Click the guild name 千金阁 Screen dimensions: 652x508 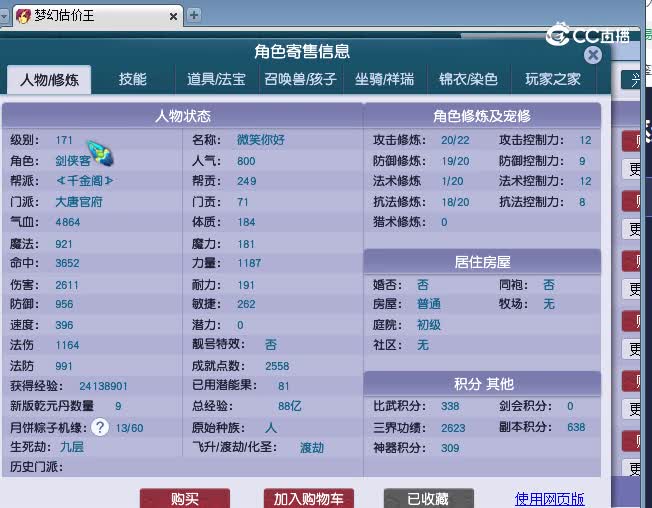84,181
